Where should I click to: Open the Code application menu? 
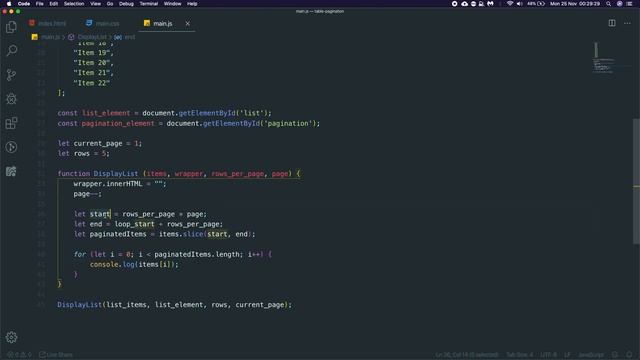pos(24,4)
